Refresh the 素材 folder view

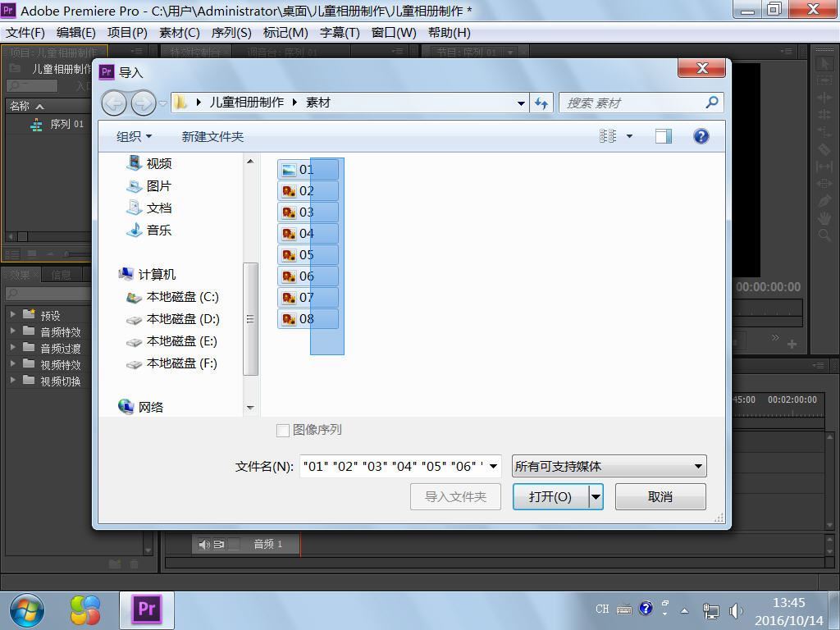tap(541, 103)
